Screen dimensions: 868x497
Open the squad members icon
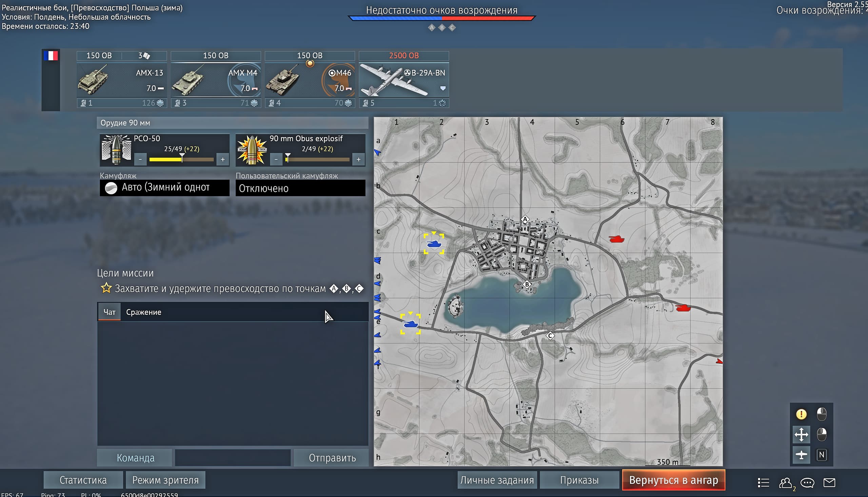pyautogui.click(x=786, y=482)
